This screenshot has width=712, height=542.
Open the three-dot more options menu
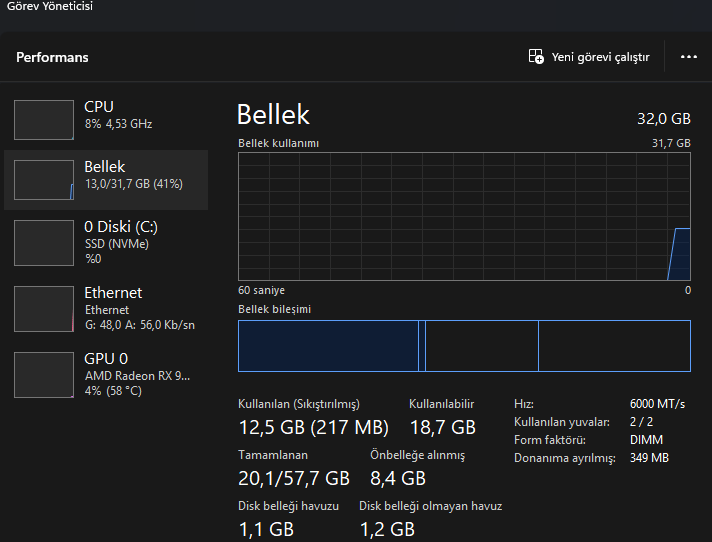(688, 57)
